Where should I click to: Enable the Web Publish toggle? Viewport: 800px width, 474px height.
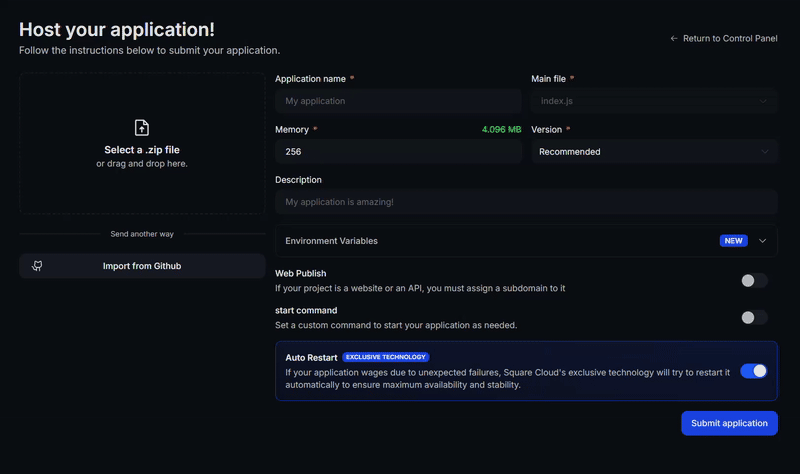(x=754, y=281)
